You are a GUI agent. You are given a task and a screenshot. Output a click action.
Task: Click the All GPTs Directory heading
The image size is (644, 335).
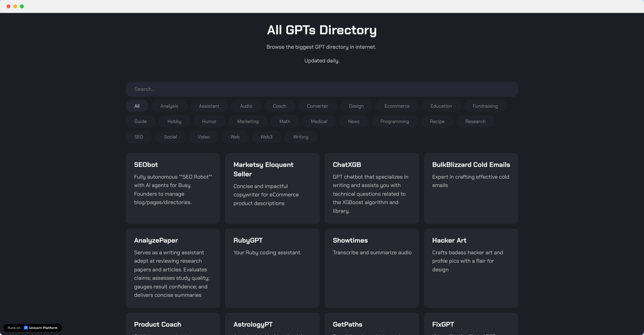(322, 30)
